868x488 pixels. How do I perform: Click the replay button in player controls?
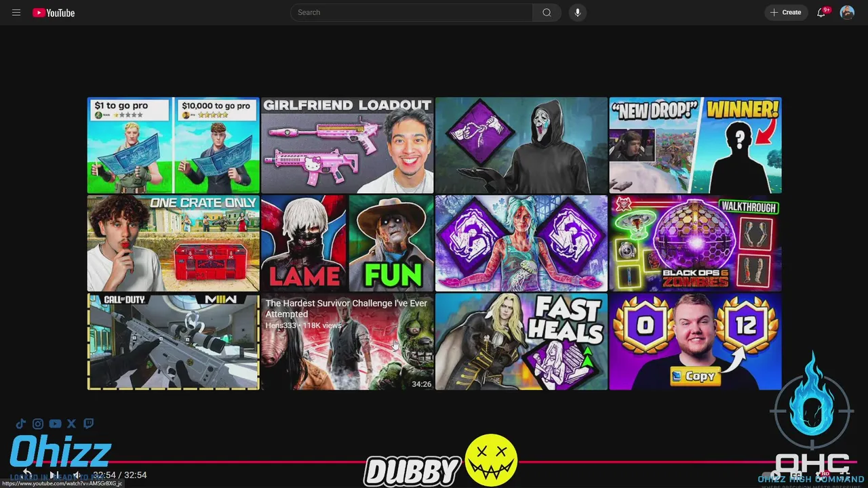coord(26,474)
